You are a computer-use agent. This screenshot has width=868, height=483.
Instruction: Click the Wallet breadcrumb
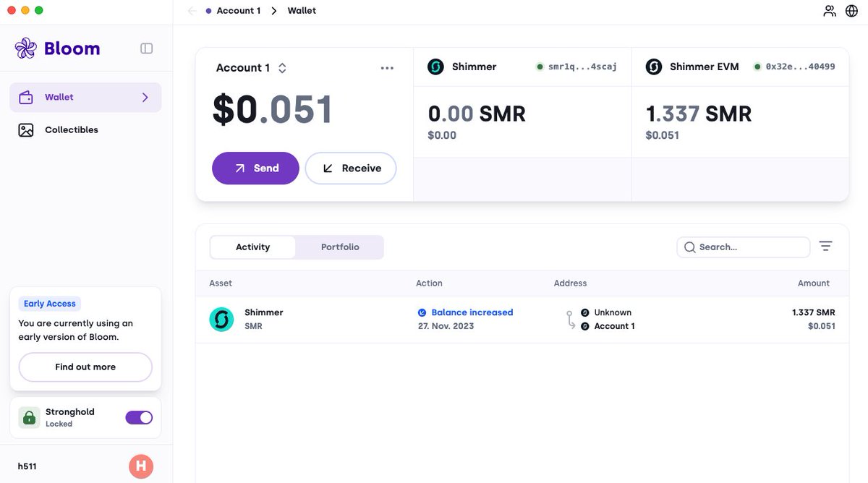[302, 11]
